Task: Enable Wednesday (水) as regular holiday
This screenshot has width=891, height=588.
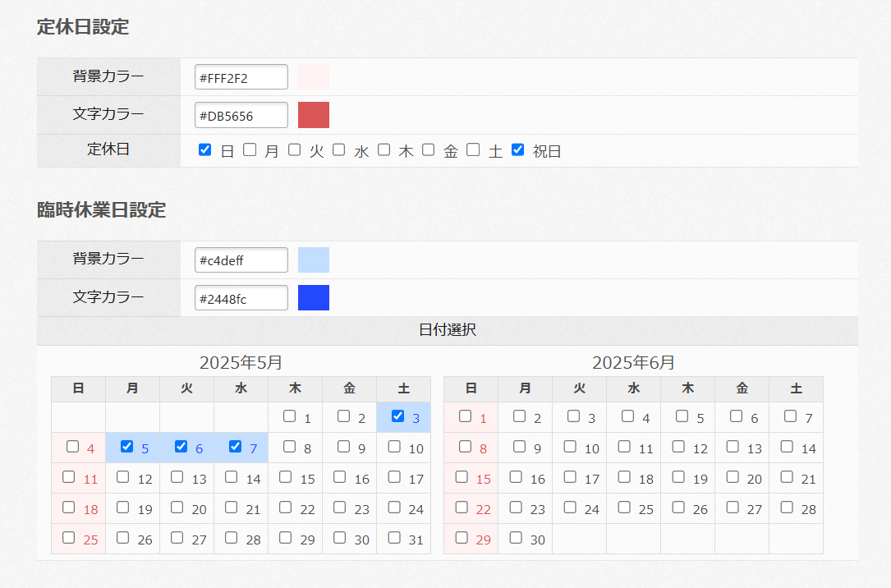Action: click(339, 150)
